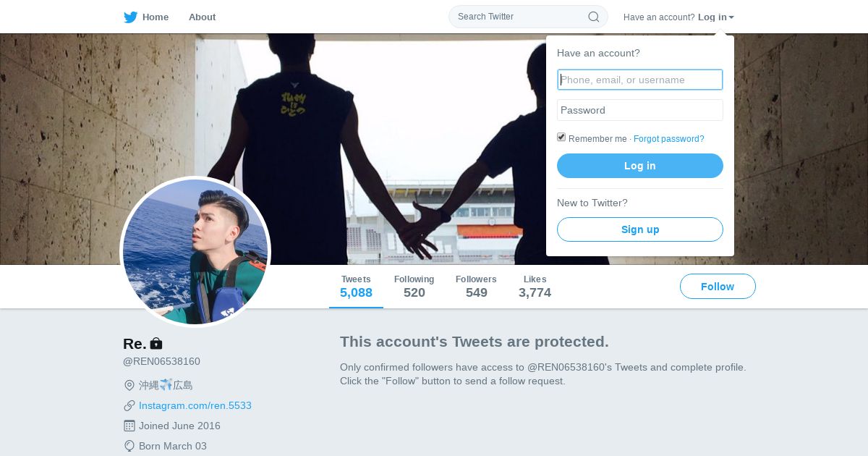Select the Tweets tab
Screen dimensions: 868x456
356,287
